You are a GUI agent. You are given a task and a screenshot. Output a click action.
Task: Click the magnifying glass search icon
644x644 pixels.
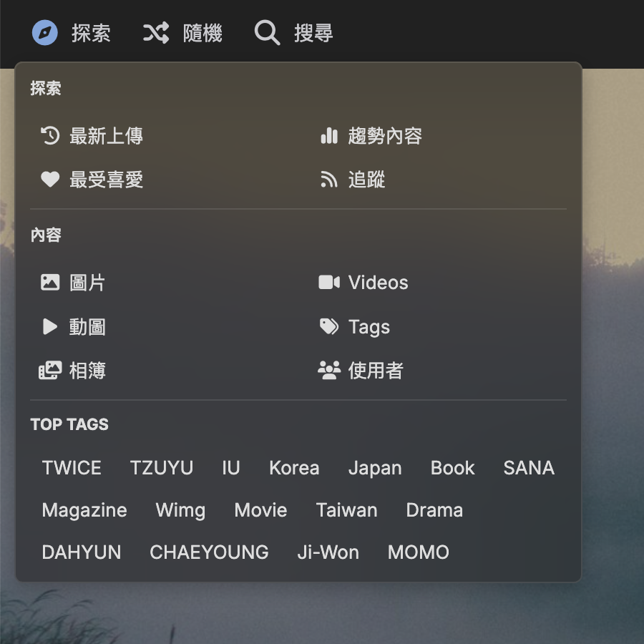[x=267, y=33]
